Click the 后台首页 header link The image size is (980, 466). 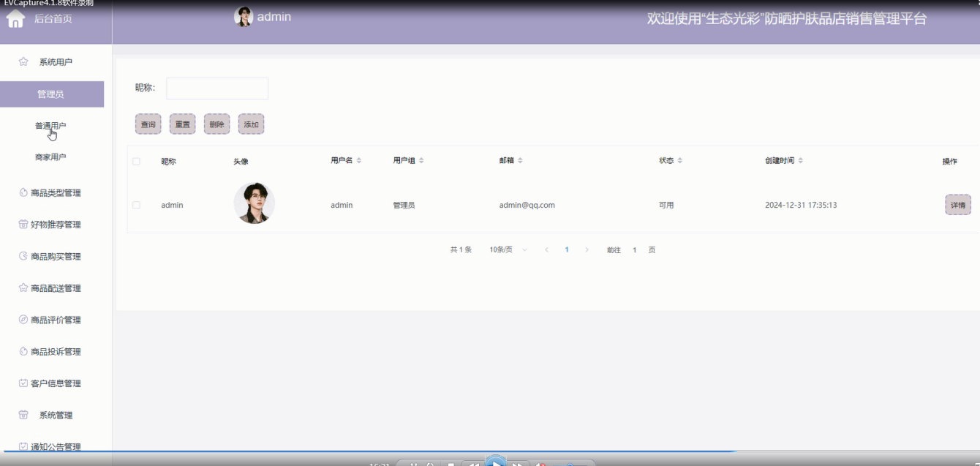click(x=53, y=19)
